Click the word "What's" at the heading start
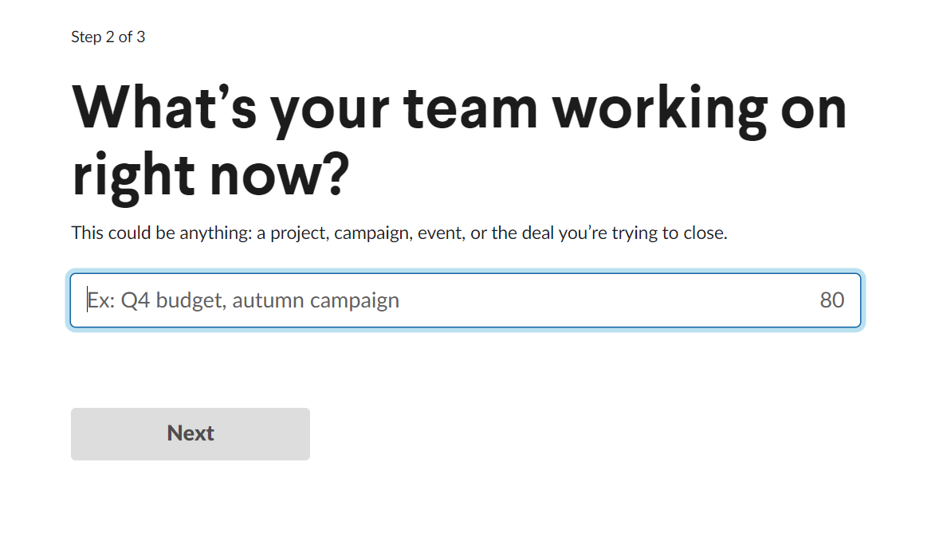This screenshot has width=947, height=560. pyautogui.click(x=163, y=108)
